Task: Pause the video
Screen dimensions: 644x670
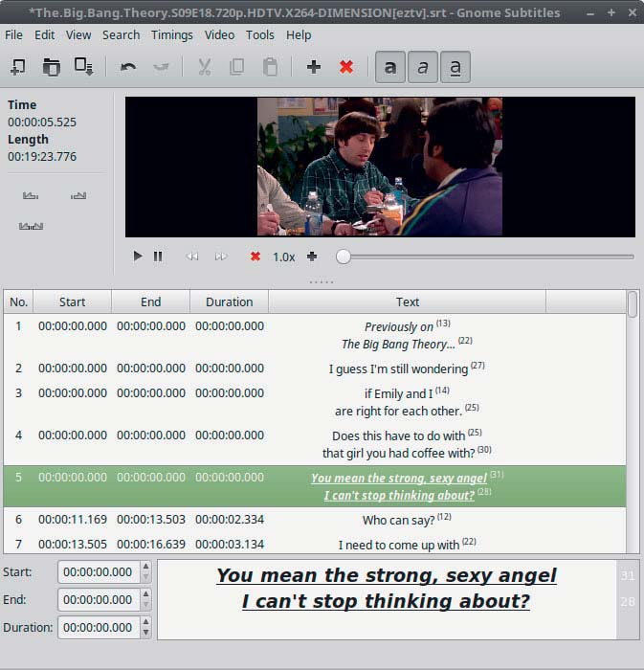Action: click(158, 257)
